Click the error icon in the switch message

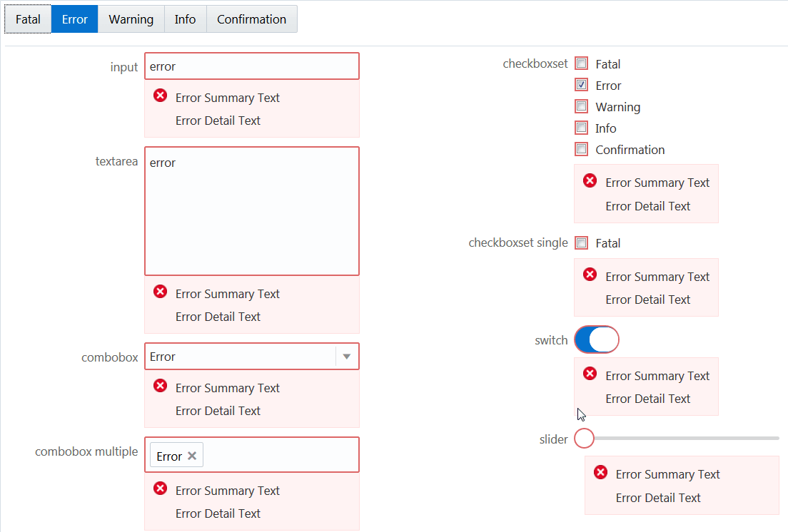coord(590,373)
